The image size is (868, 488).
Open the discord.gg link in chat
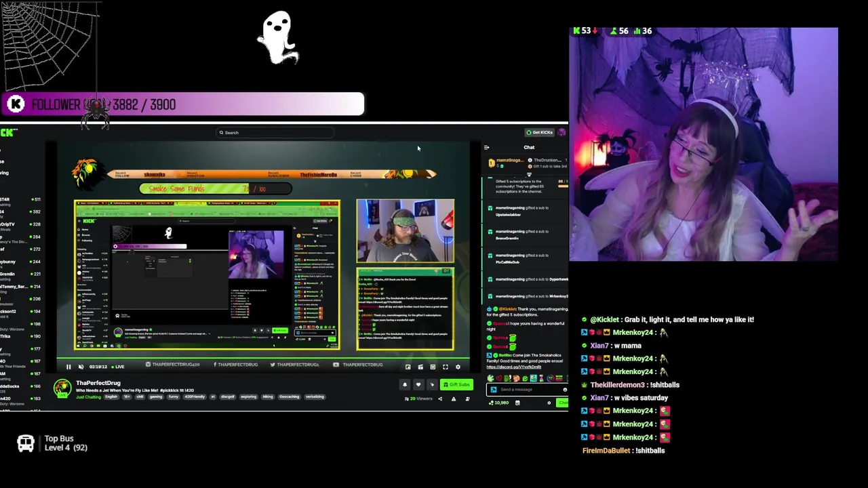coord(514,367)
